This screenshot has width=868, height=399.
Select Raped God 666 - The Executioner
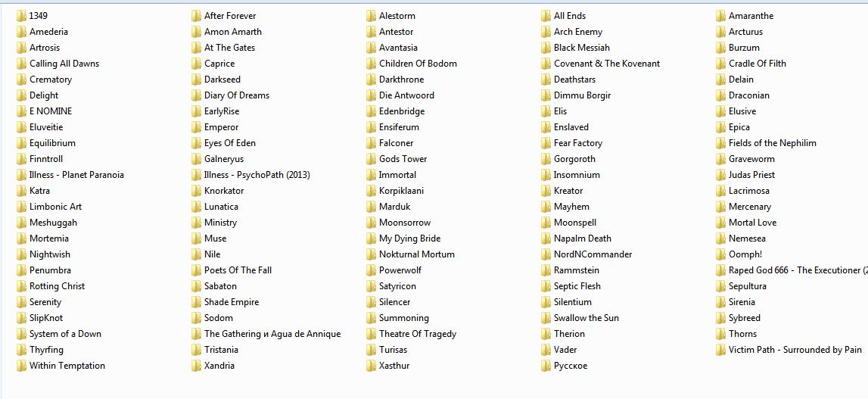798,270
